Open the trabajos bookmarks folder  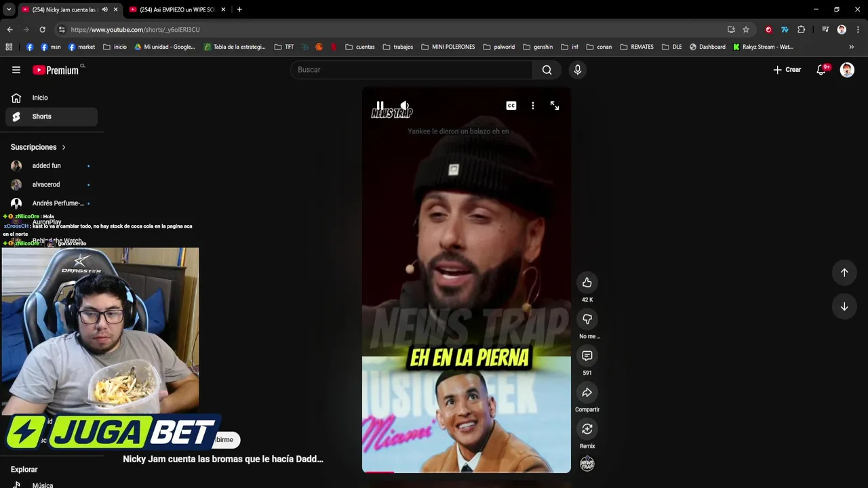pyautogui.click(x=398, y=47)
